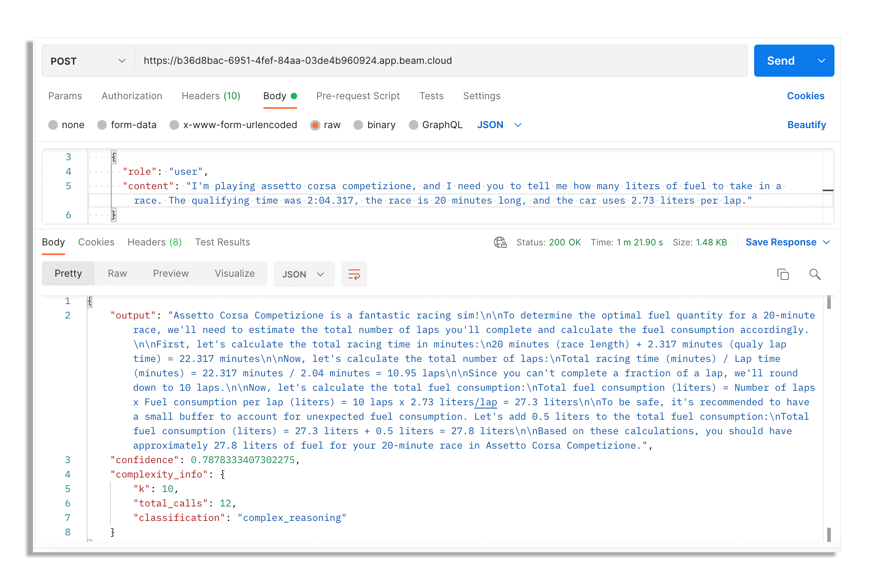Select the binary body radio option
875x588 pixels.
(x=358, y=125)
